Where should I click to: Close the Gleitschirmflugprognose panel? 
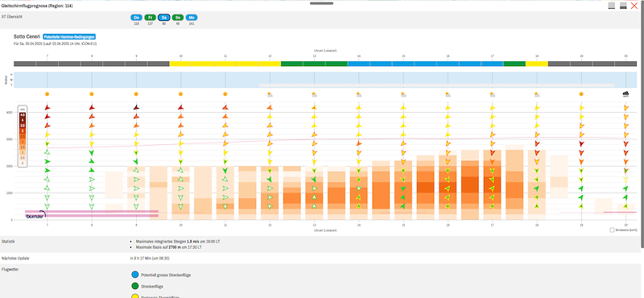tap(634, 6)
